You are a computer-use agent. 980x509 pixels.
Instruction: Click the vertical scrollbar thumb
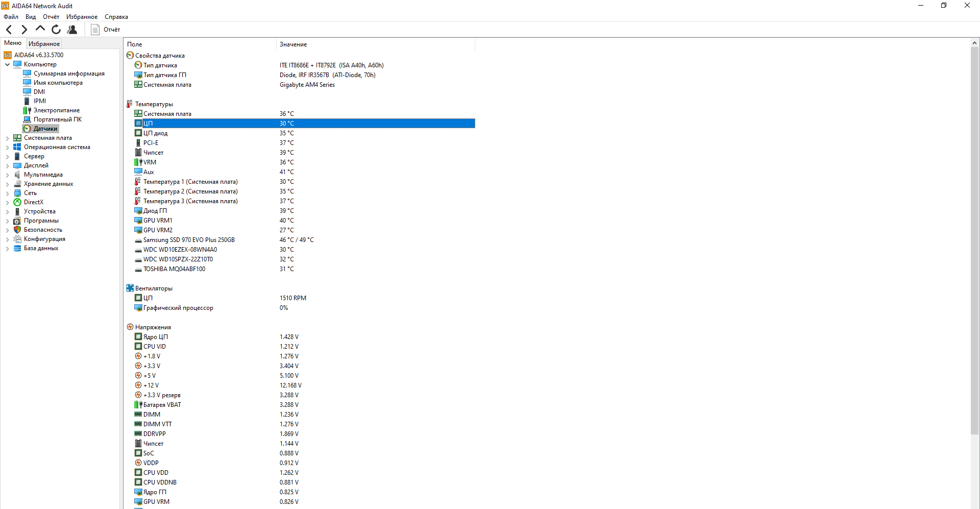point(974,241)
